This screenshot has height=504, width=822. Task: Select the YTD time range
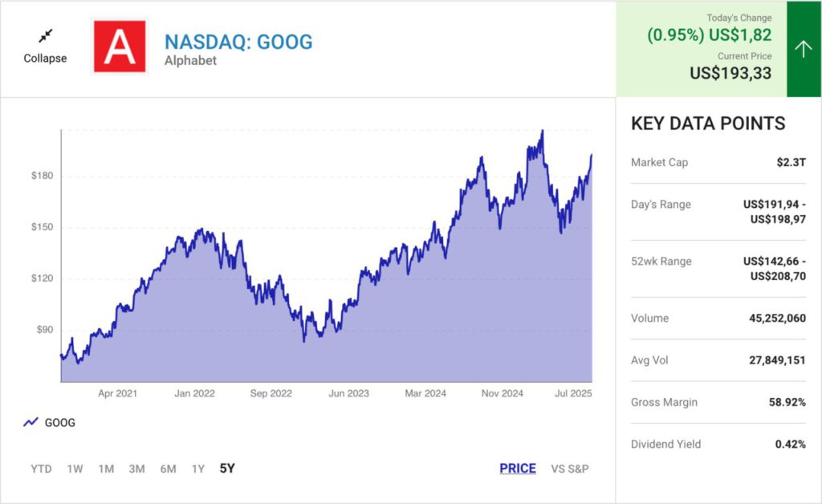click(42, 469)
